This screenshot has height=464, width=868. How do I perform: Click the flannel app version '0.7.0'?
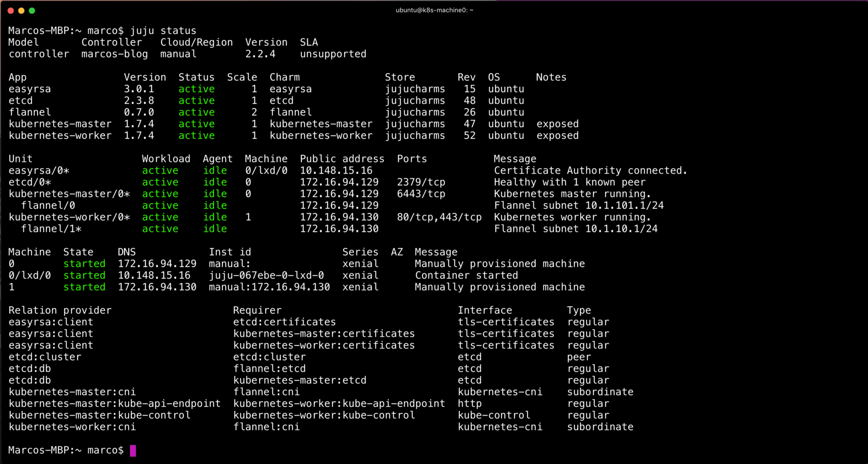(x=139, y=112)
